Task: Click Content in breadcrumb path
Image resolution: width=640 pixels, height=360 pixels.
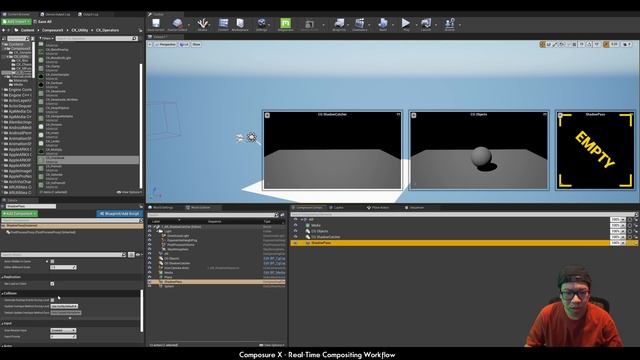Action: tap(27, 30)
